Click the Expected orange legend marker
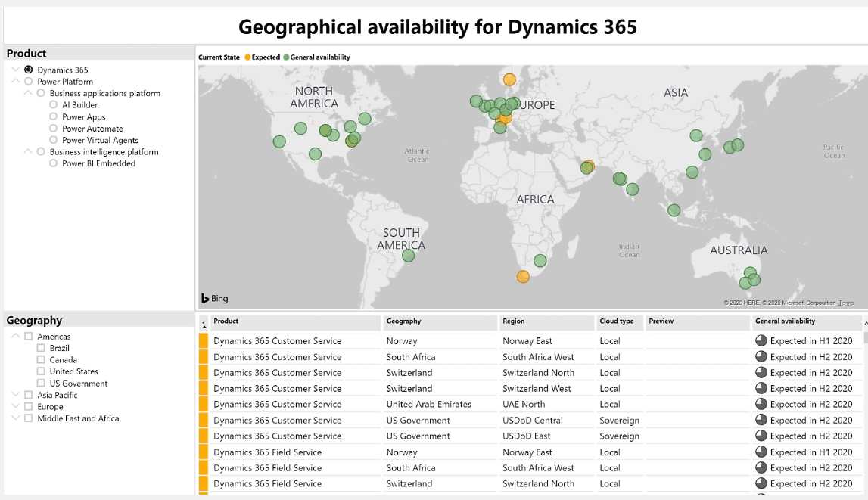This screenshot has height=500, width=868. pos(247,57)
